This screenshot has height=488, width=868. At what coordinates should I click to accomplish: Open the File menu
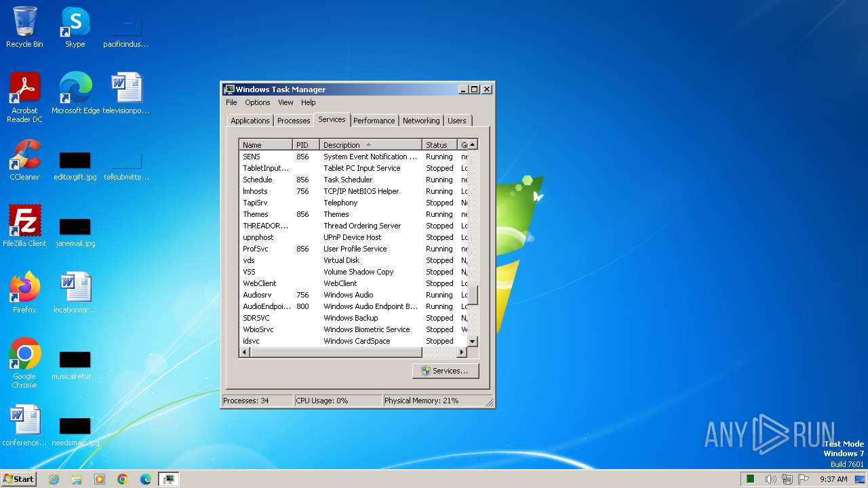[231, 102]
